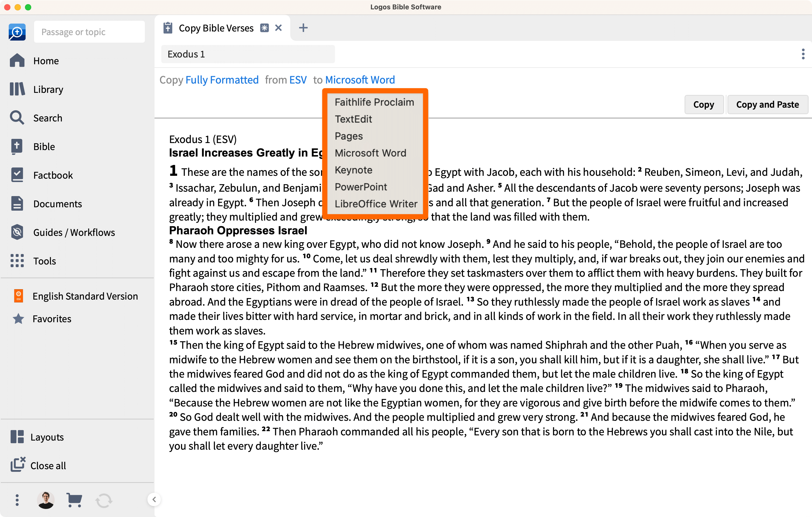This screenshot has height=517, width=812.
Task: Open English Standard Version shortcut icon
Action: point(18,296)
